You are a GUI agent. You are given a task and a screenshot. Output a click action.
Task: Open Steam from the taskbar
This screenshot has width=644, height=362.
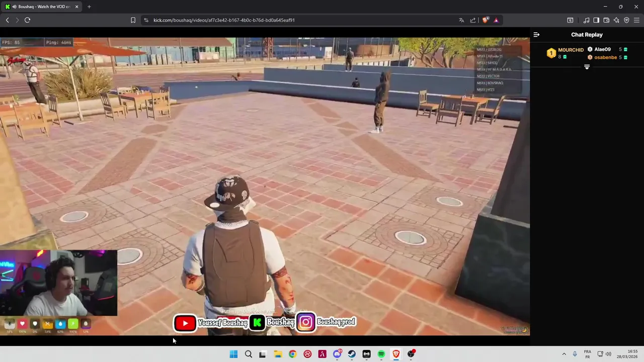click(352, 354)
